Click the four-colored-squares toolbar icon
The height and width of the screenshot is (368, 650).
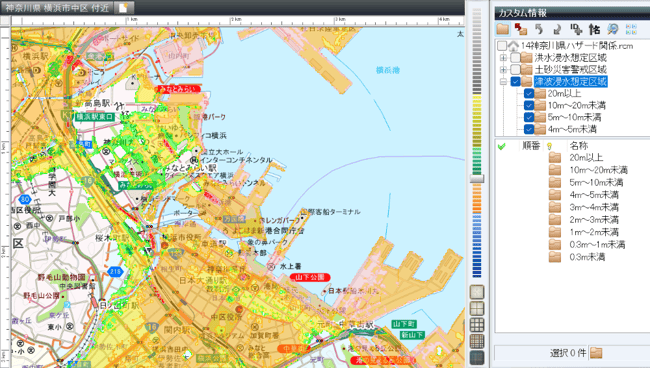631,29
